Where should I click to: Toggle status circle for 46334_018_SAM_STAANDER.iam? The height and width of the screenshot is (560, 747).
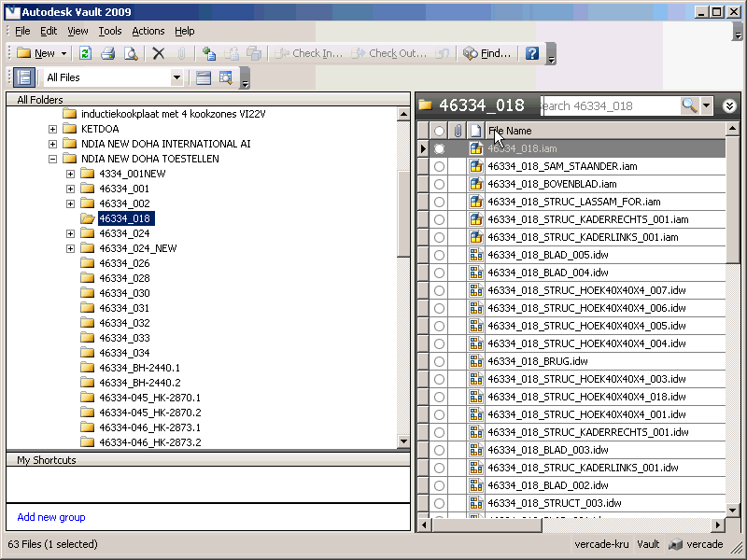pyautogui.click(x=439, y=166)
